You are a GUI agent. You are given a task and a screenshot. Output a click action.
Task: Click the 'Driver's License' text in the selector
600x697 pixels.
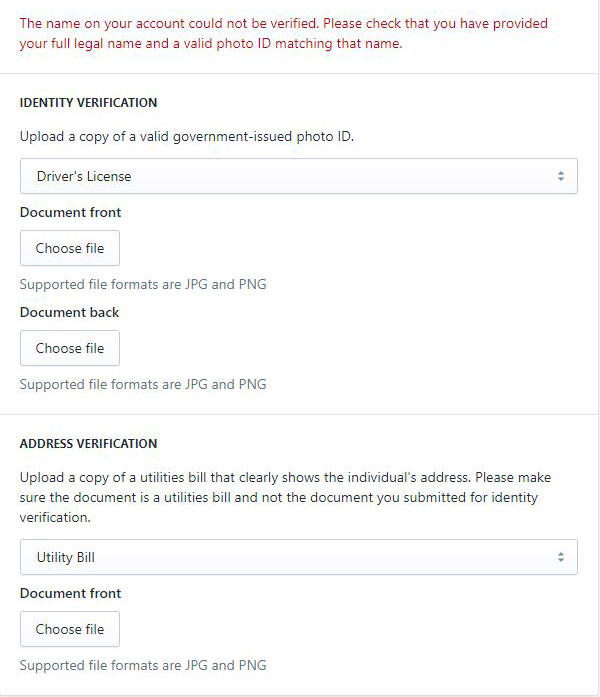pos(84,176)
